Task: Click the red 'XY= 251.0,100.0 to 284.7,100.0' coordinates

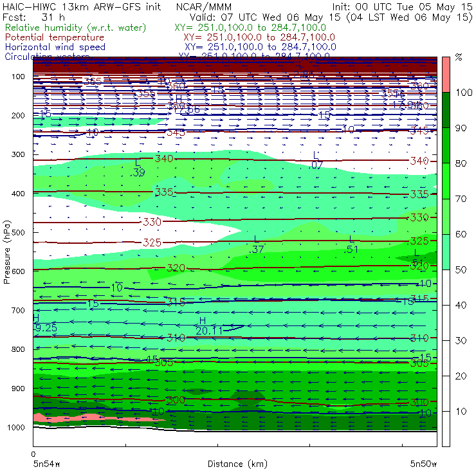Action: pyautogui.click(x=259, y=37)
